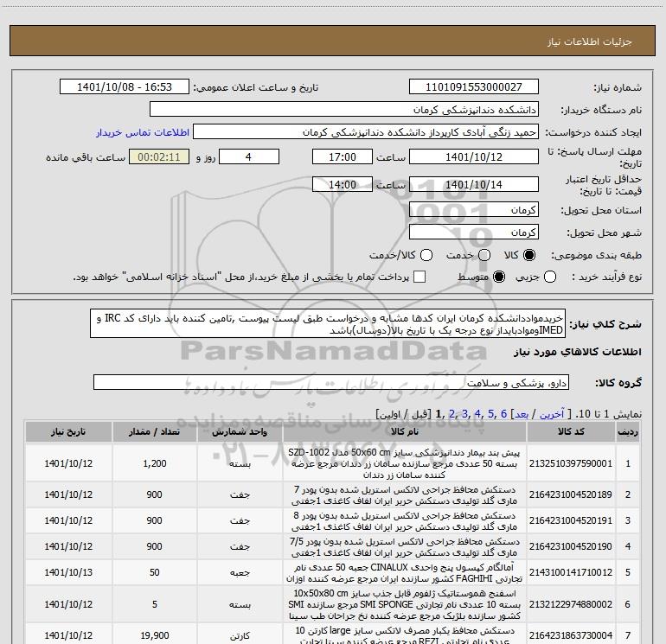The width and height of the screenshot is (666, 644).
Task: Open اطلاعات تماس خریدار link
Action: click(x=143, y=132)
